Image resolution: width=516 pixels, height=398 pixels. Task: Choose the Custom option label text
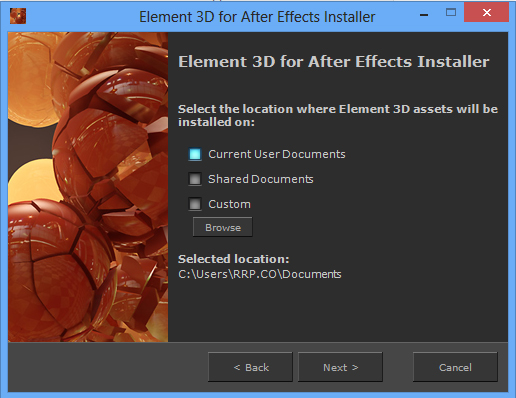click(x=229, y=204)
